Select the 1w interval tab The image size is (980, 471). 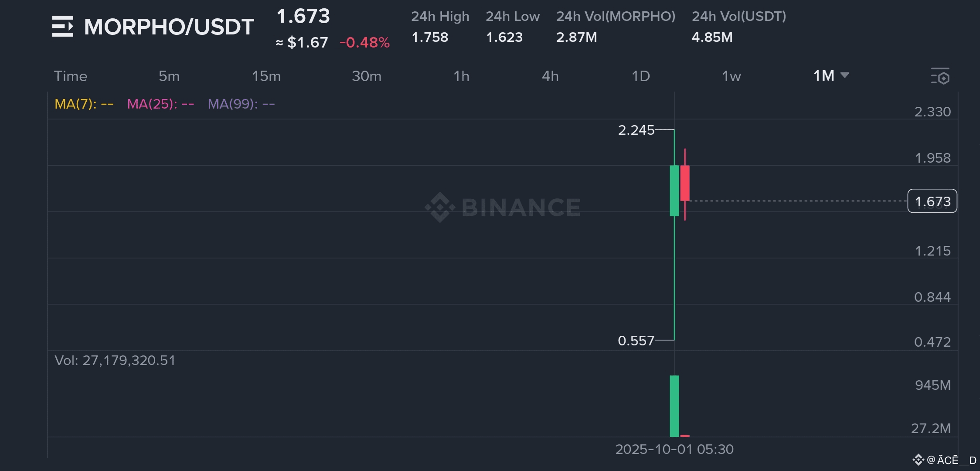click(731, 76)
